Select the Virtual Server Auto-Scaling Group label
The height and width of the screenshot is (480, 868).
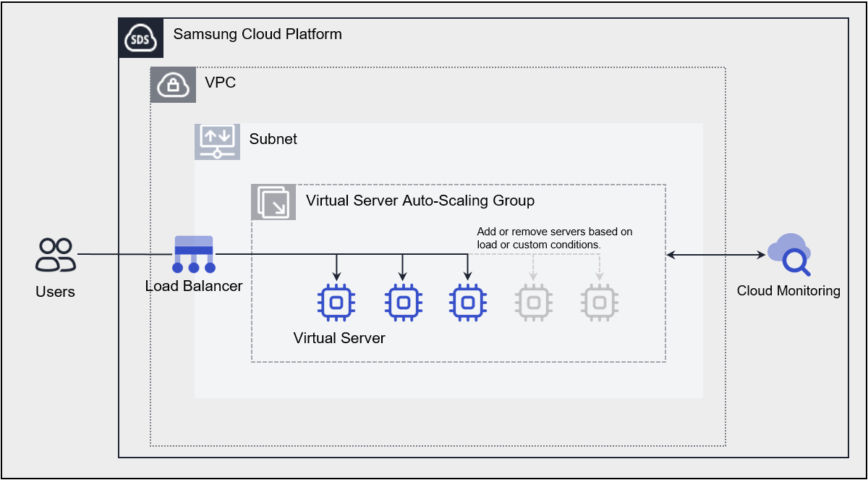pos(420,201)
